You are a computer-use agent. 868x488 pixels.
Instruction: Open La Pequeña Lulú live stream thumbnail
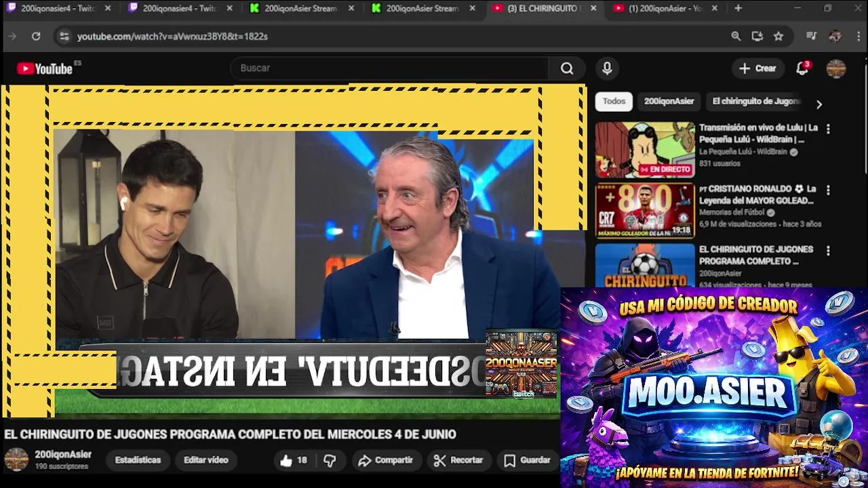pyautogui.click(x=645, y=150)
